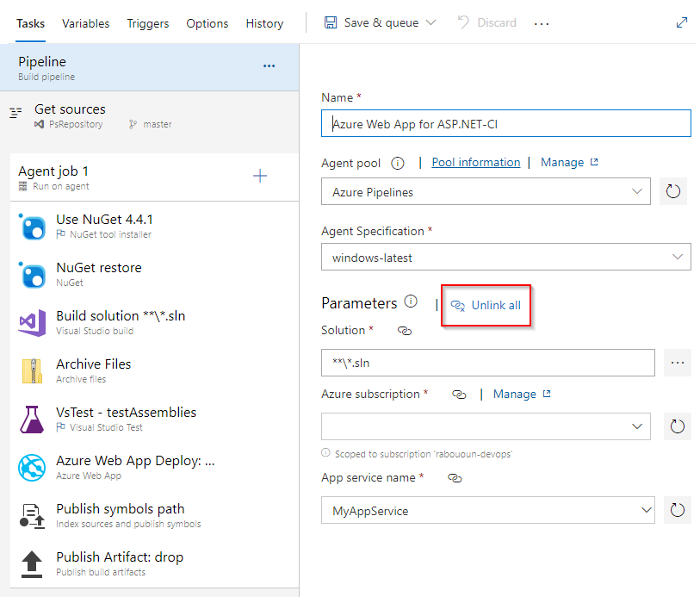Viewport: 700px width, 597px height.
Task: Refresh the App service name list
Action: pos(677,511)
